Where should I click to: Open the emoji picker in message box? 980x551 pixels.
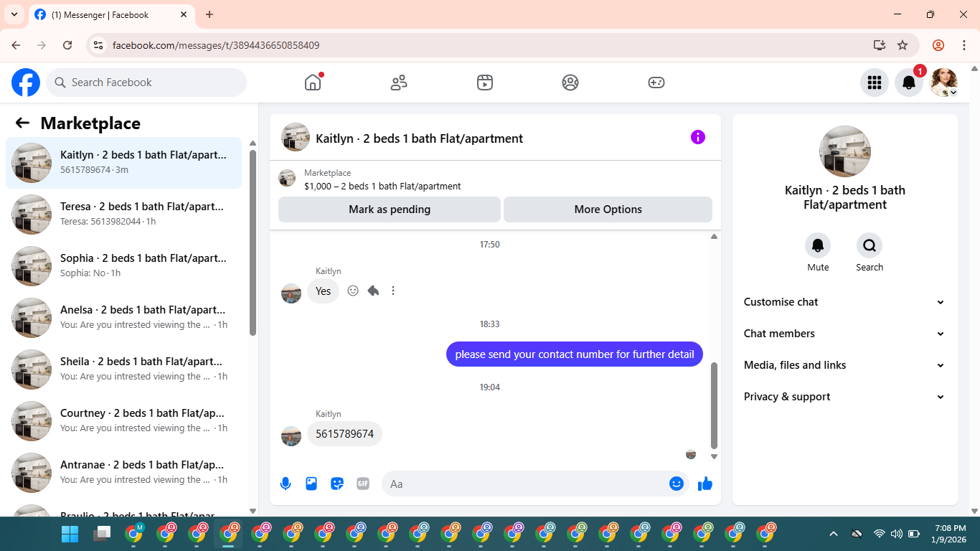point(676,484)
